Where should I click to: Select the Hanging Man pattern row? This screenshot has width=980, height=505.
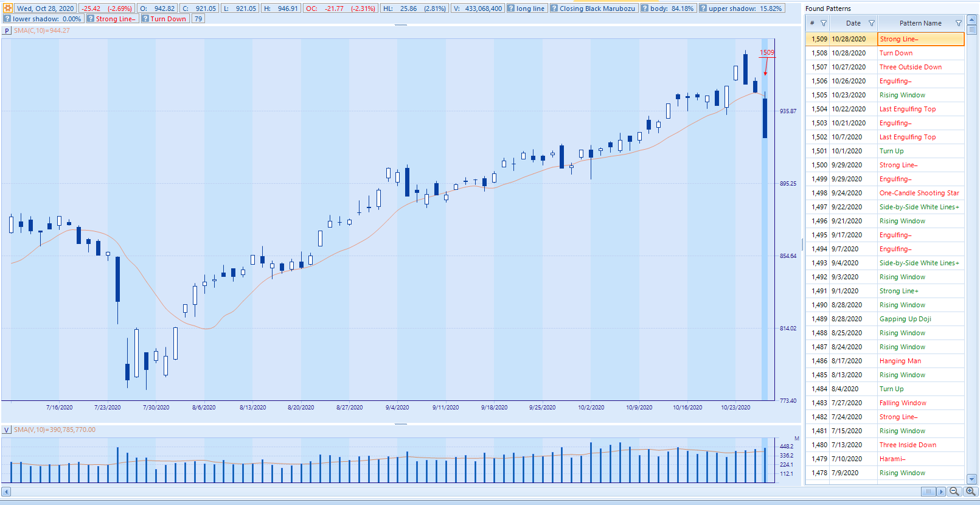tap(900, 361)
